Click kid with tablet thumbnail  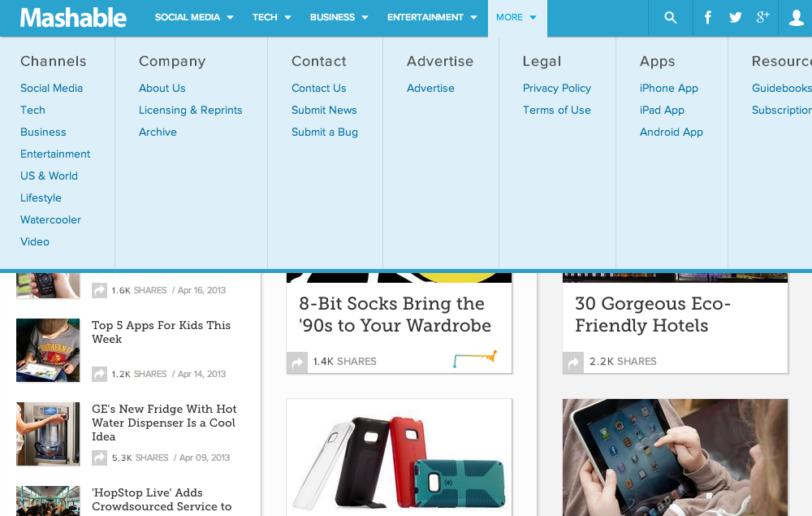pyautogui.click(x=48, y=350)
